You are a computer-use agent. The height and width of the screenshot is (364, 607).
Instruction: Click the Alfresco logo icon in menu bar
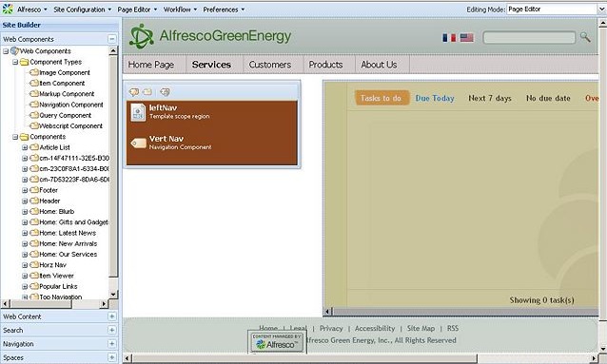(8, 9)
